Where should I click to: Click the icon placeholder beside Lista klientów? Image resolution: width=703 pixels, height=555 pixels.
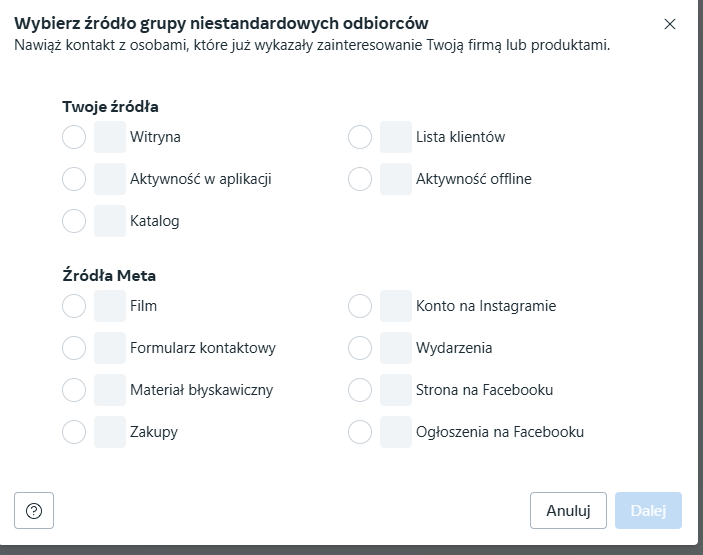396,137
